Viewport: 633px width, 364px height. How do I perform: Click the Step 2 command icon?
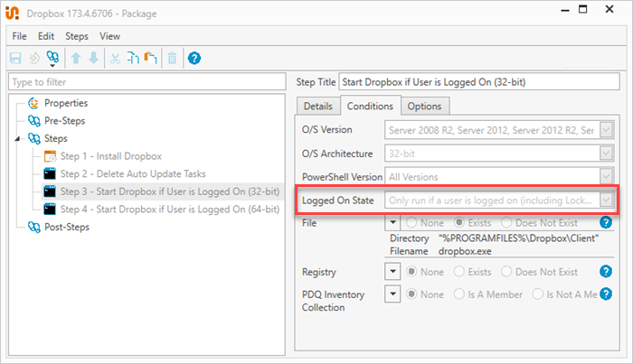pyautogui.click(x=50, y=174)
